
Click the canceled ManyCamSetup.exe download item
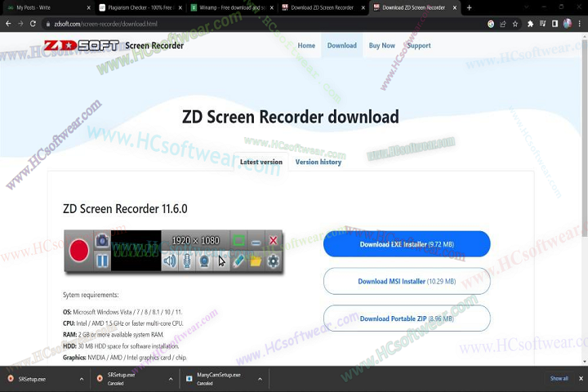click(x=217, y=379)
